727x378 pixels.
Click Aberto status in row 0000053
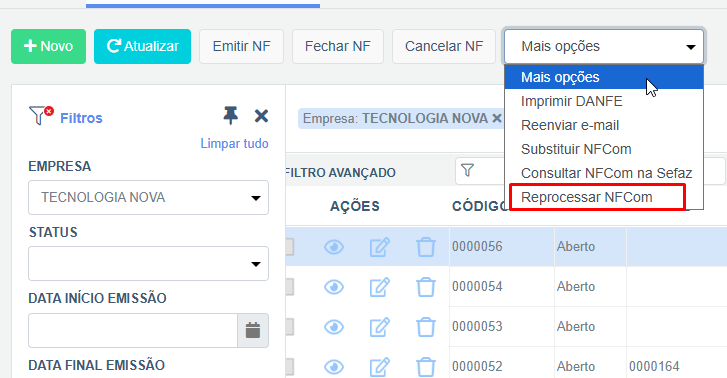click(576, 326)
